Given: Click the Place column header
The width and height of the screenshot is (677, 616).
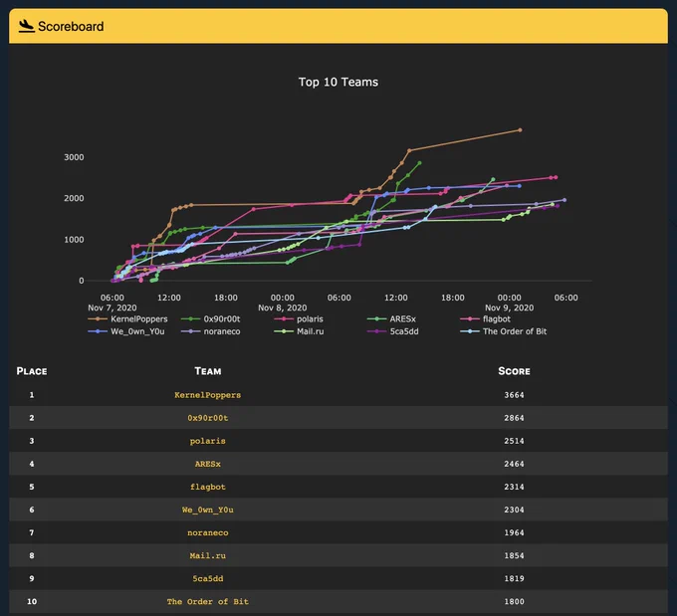Looking at the screenshot, I should [x=32, y=371].
